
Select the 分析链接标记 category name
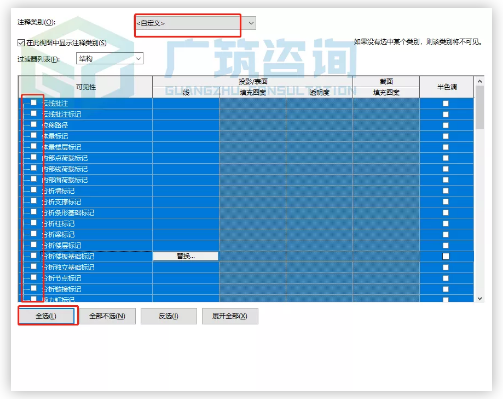coord(62,289)
